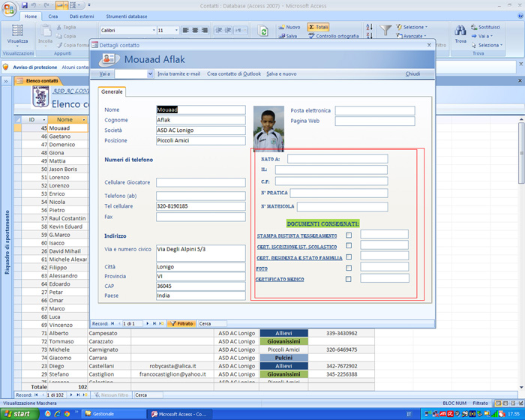Click robycasta@alica.it email cell
This screenshot has height=420, width=525.
(172, 366)
